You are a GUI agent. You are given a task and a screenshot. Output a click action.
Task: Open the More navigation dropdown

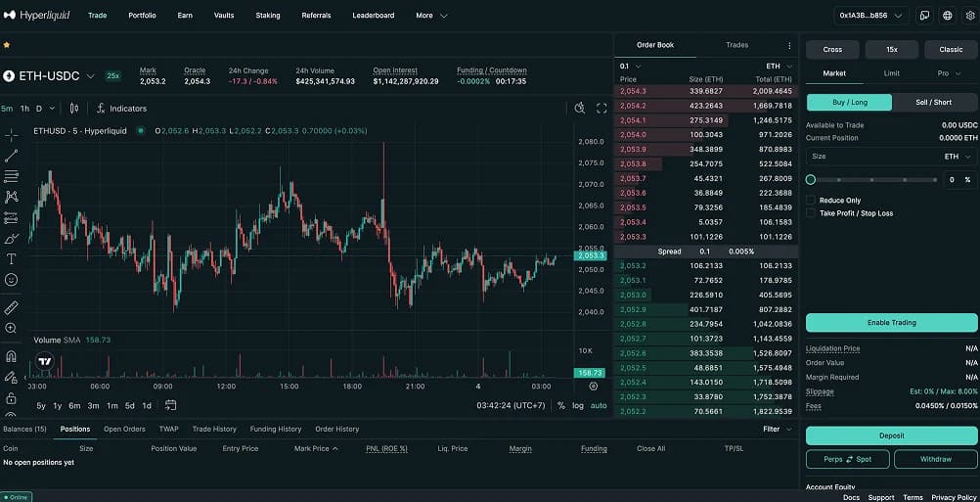[431, 16]
